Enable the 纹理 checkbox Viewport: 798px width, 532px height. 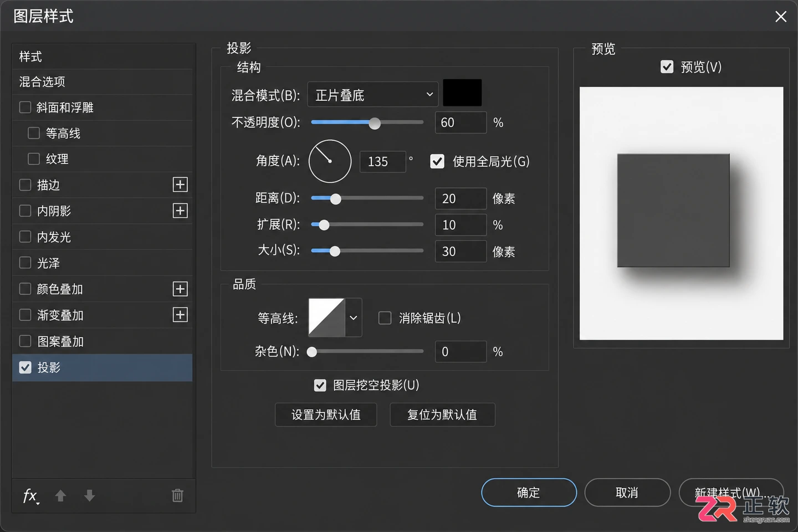click(34, 159)
